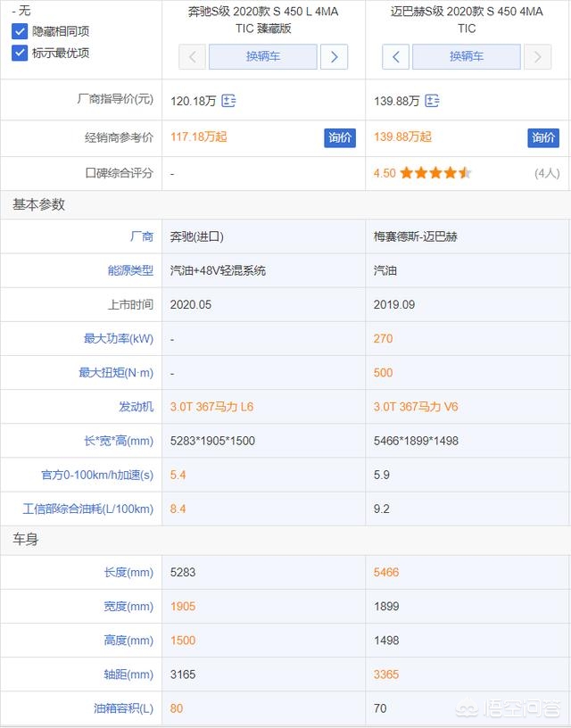This screenshot has width=571, height=728.
Task: Show next car for 迈巴赫S级 column
Action: point(538,56)
